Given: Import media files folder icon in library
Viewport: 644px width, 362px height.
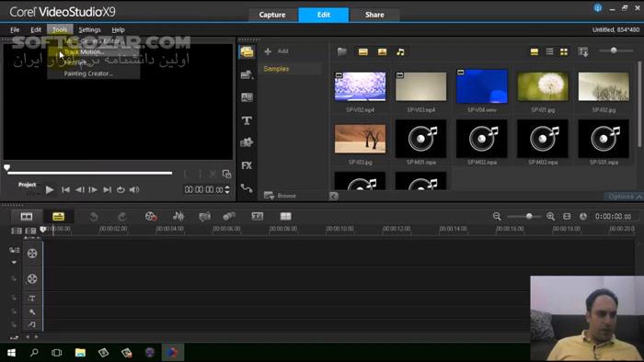Looking at the screenshot, I should 341,51.
